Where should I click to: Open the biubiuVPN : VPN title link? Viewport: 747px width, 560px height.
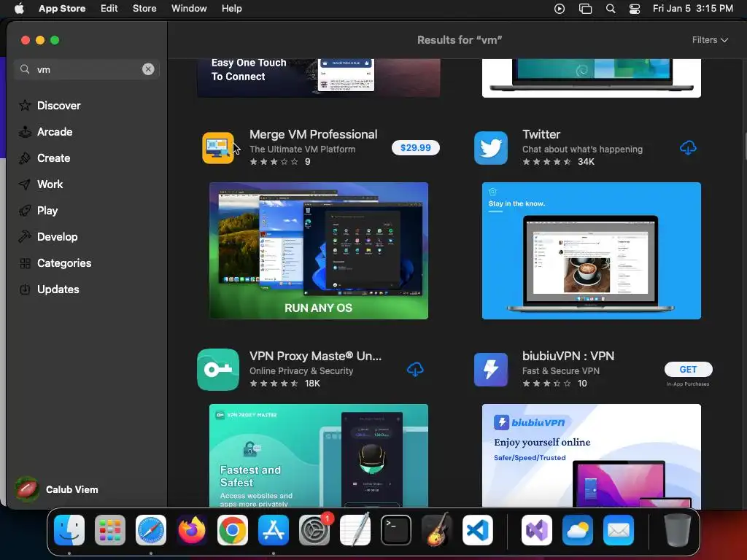coord(568,356)
